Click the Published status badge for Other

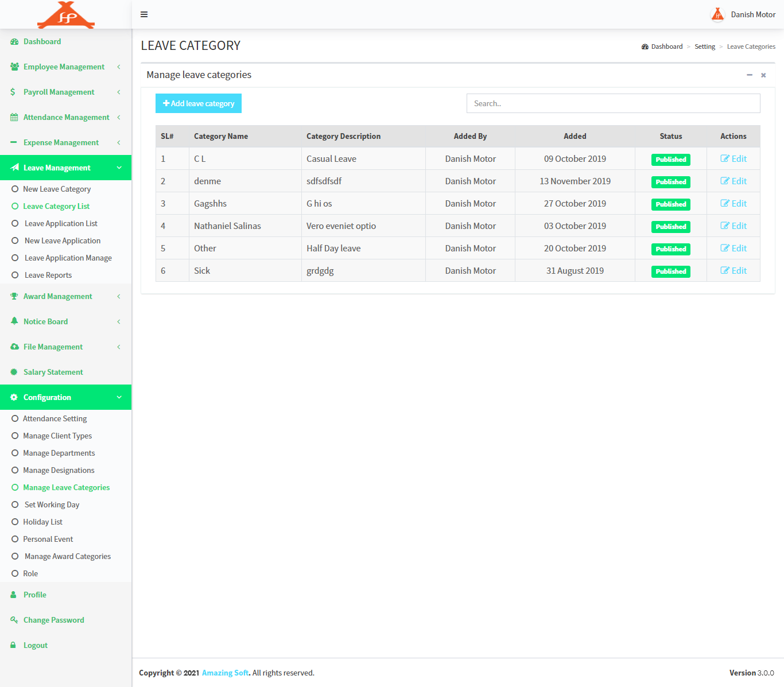670,249
